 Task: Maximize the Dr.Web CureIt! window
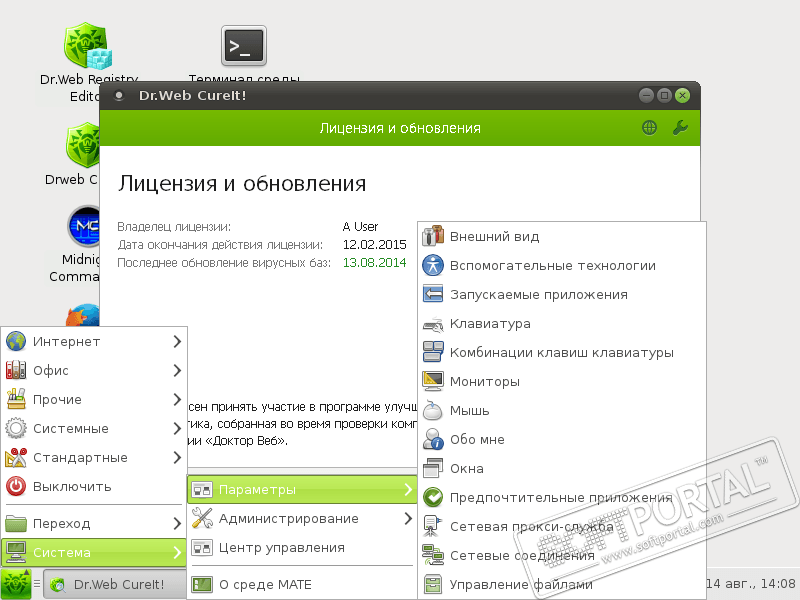coord(664,95)
